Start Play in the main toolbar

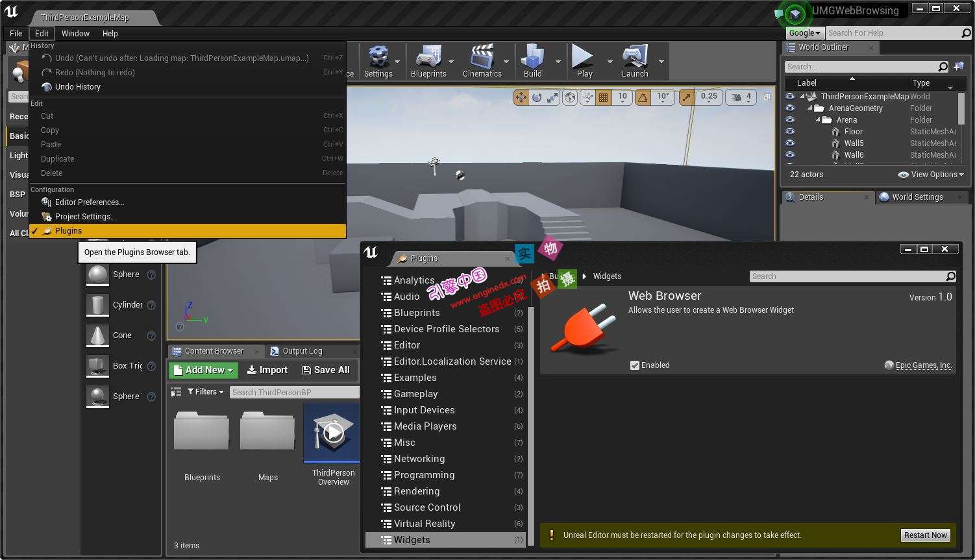[584, 62]
